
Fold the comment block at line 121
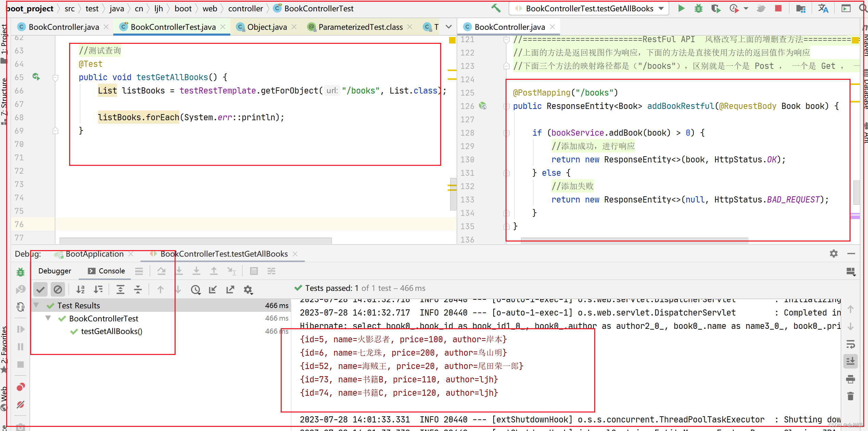(x=507, y=40)
